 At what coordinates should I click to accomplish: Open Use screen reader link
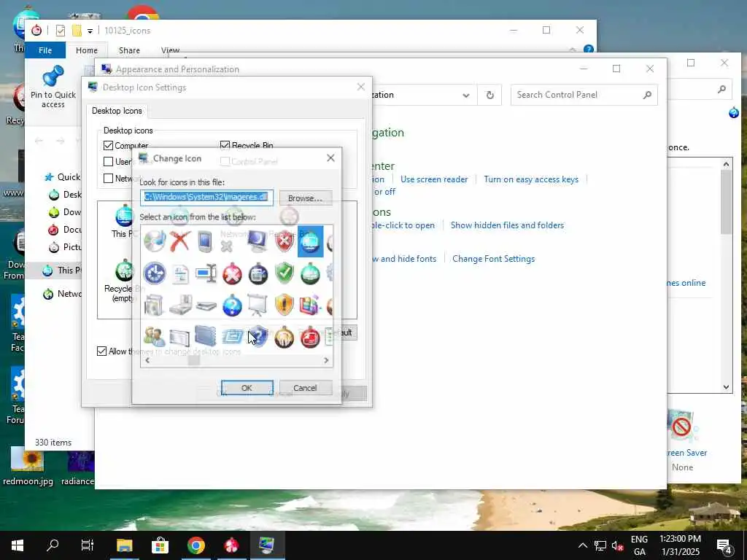tap(434, 179)
